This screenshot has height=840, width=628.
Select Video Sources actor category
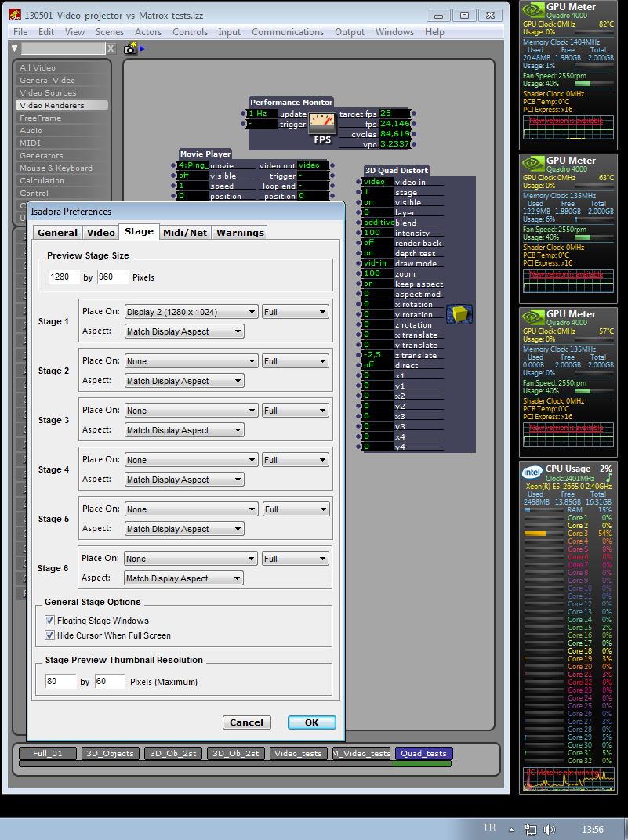62,92
